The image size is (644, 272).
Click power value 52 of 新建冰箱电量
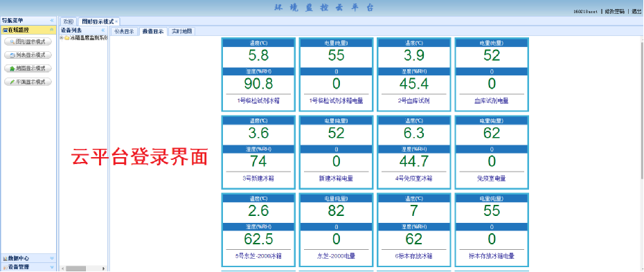point(336,134)
